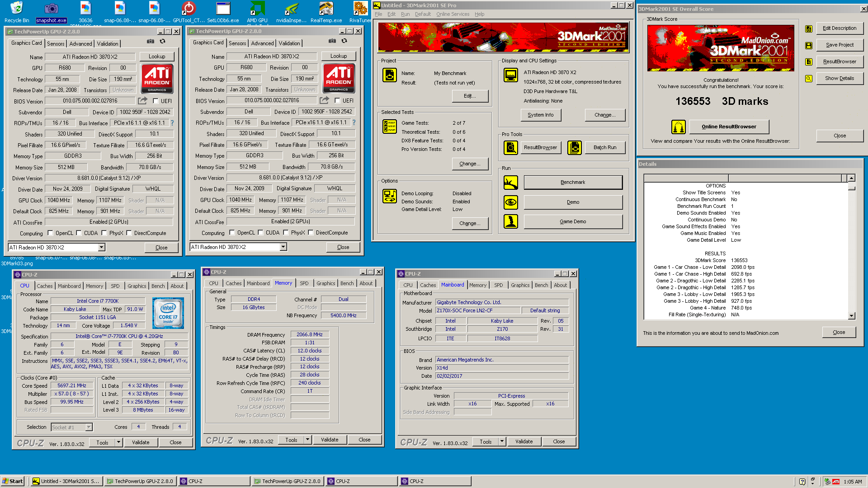Click Show Details button in score window

click(x=840, y=78)
